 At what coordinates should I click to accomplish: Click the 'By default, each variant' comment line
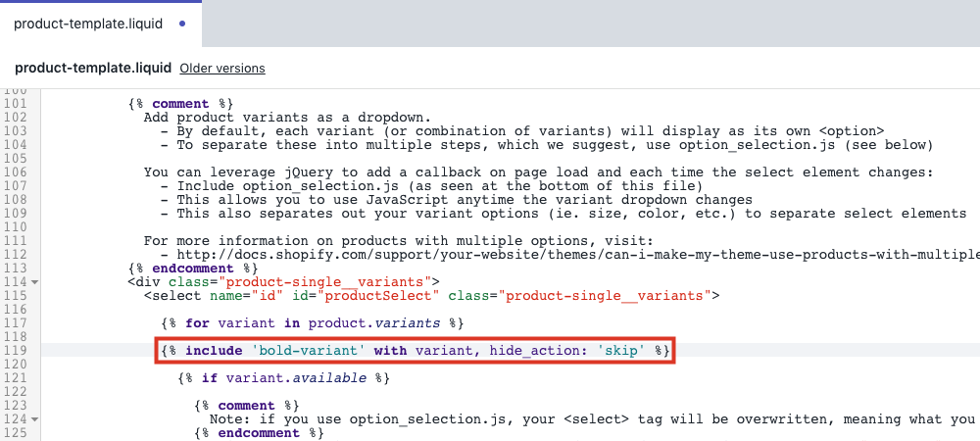click(x=522, y=131)
